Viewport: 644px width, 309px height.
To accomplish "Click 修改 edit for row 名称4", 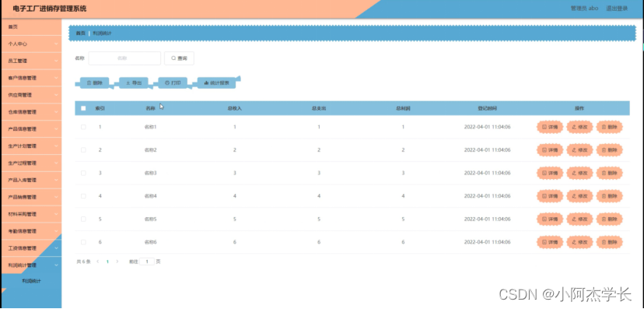I will pyautogui.click(x=580, y=196).
